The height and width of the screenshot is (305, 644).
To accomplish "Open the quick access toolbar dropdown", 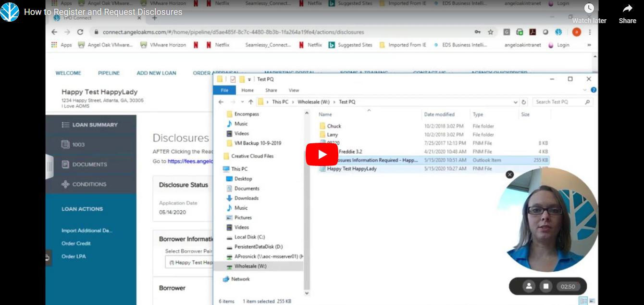I will point(249,79).
